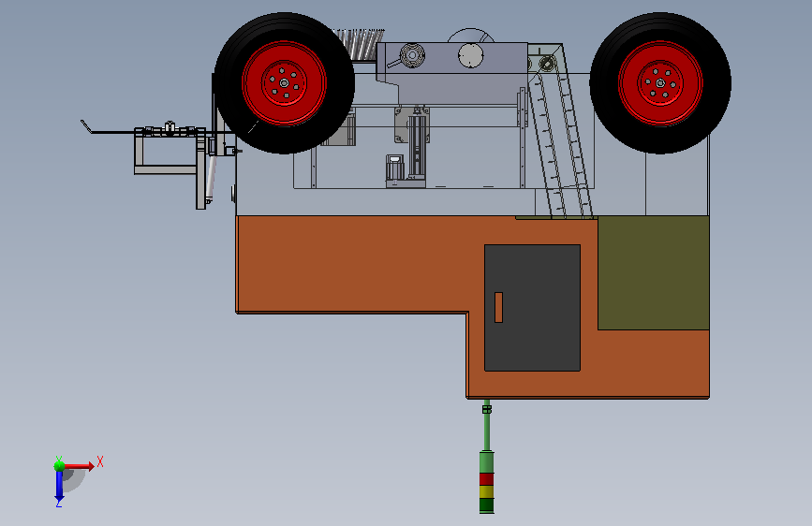Click the red X axis of triad

[79, 466]
